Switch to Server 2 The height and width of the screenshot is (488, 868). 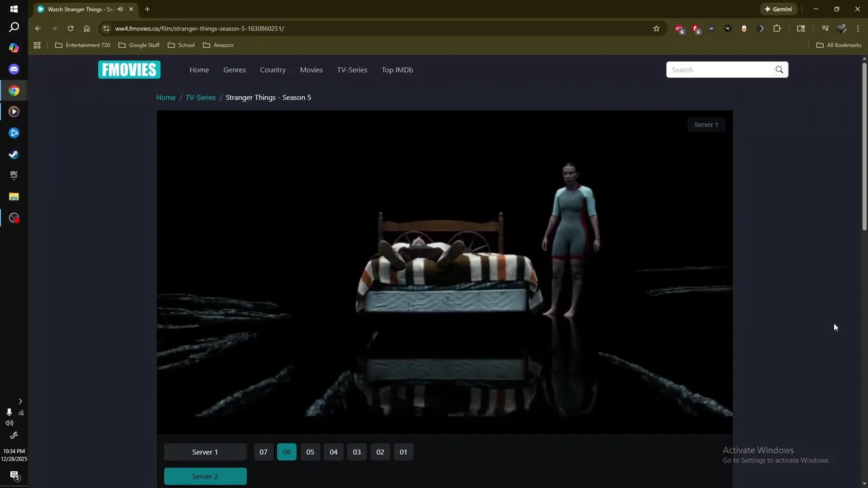point(205,476)
